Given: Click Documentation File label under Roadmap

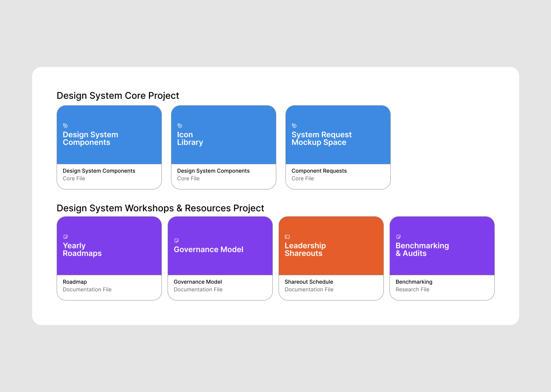Looking at the screenshot, I should (87, 289).
